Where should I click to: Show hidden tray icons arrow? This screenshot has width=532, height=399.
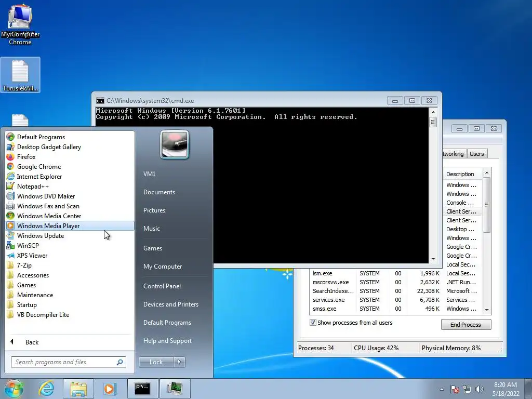pyautogui.click(x=442, y=389)
